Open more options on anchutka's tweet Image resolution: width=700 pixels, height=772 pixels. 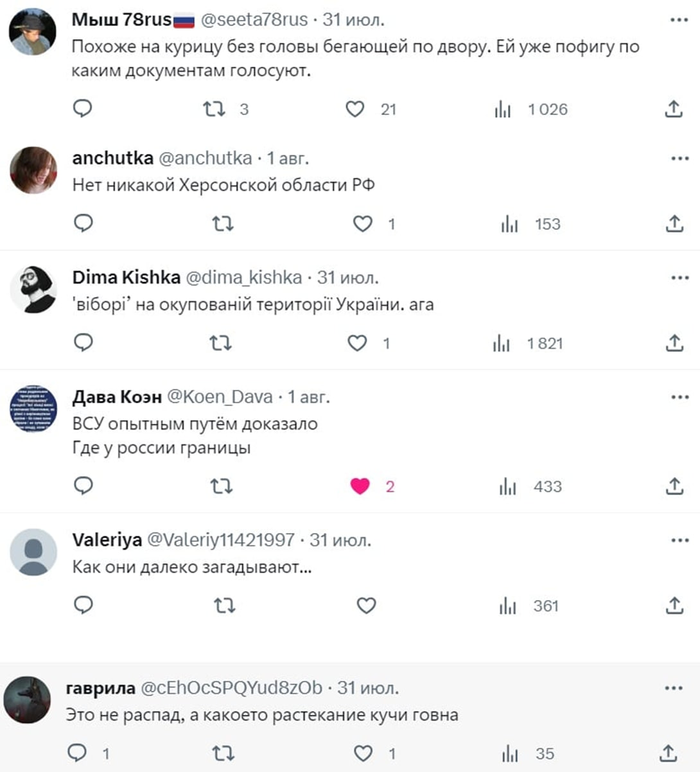pyautogui.click(x=679, y=158)
